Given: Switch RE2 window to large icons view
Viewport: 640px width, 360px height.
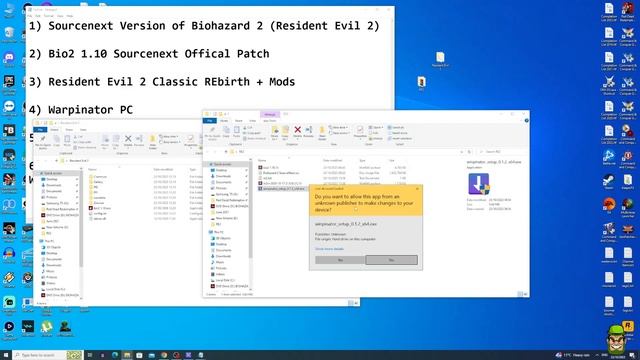Looking at the screenshot, I should click(525, 294).
